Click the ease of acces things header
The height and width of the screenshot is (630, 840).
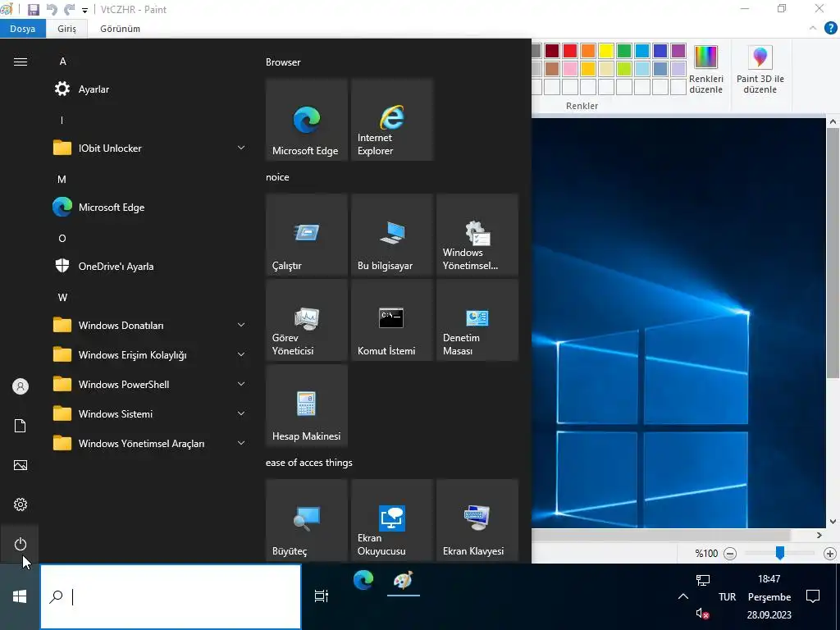pos(309,463)
